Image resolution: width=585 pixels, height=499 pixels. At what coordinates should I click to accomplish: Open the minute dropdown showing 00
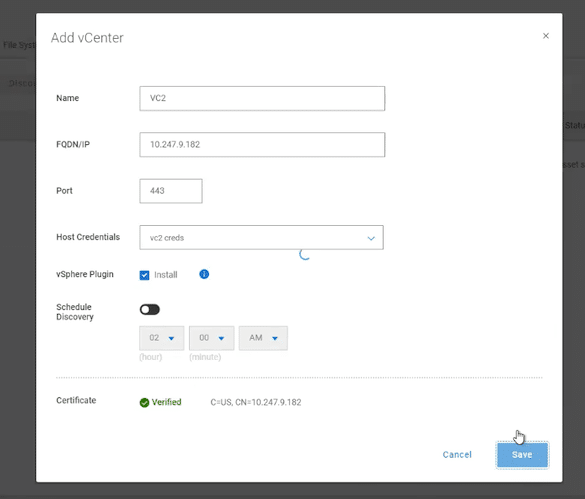click(x=212, y=338)
